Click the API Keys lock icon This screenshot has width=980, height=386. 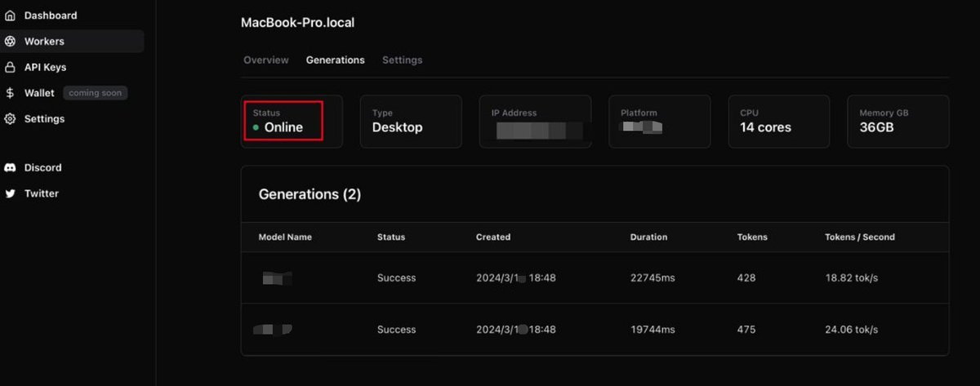[x=11, y=68]
